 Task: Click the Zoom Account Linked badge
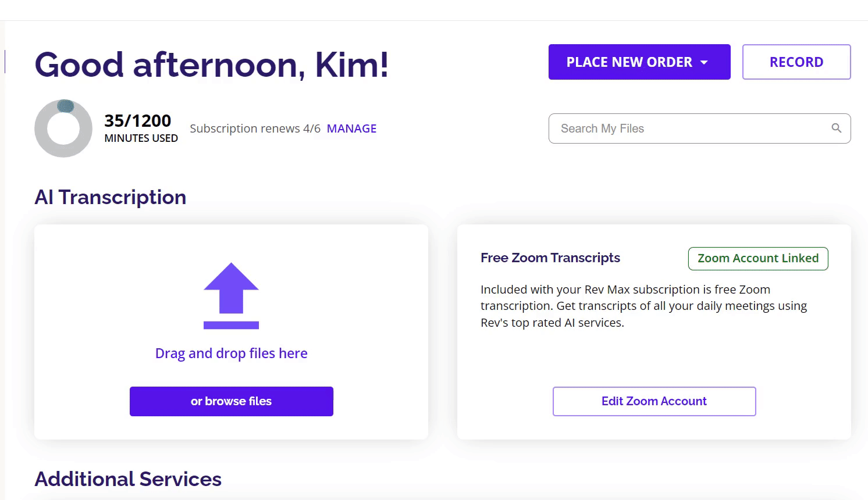[758, 259]
